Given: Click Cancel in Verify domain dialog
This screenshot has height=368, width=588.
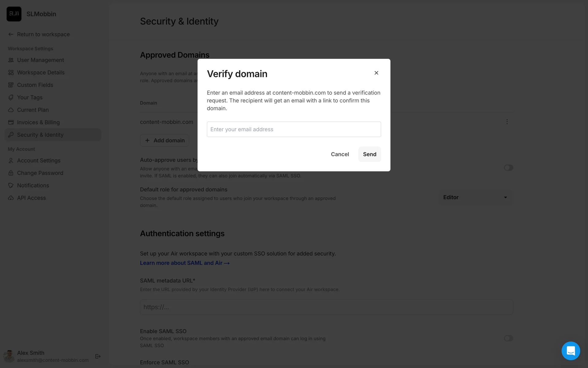Looking at the screenshot, I should [x=340, y=154].
